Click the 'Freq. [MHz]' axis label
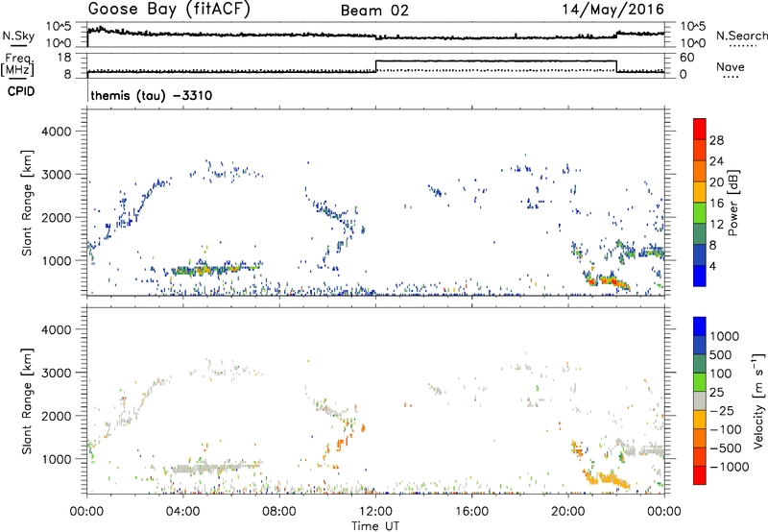 click(x=17, y=65)
